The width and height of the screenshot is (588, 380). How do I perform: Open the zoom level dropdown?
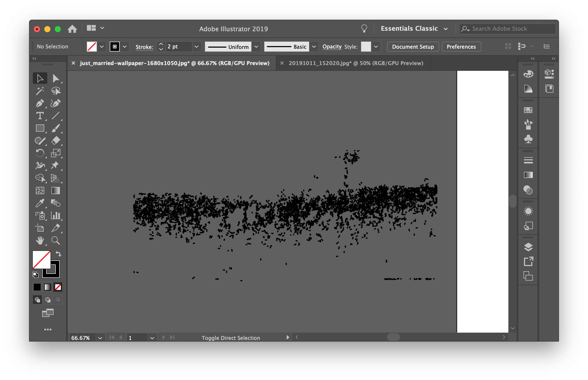pyautogui.click(x=100, y=338)
